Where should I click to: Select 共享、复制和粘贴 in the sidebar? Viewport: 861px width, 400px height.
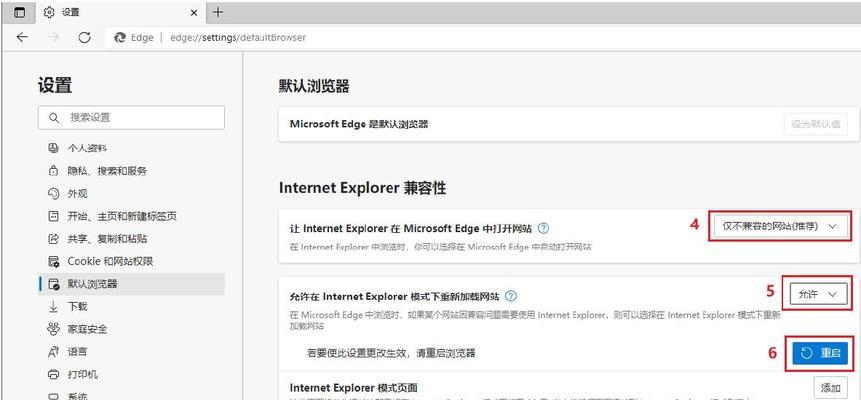(131, 239)
